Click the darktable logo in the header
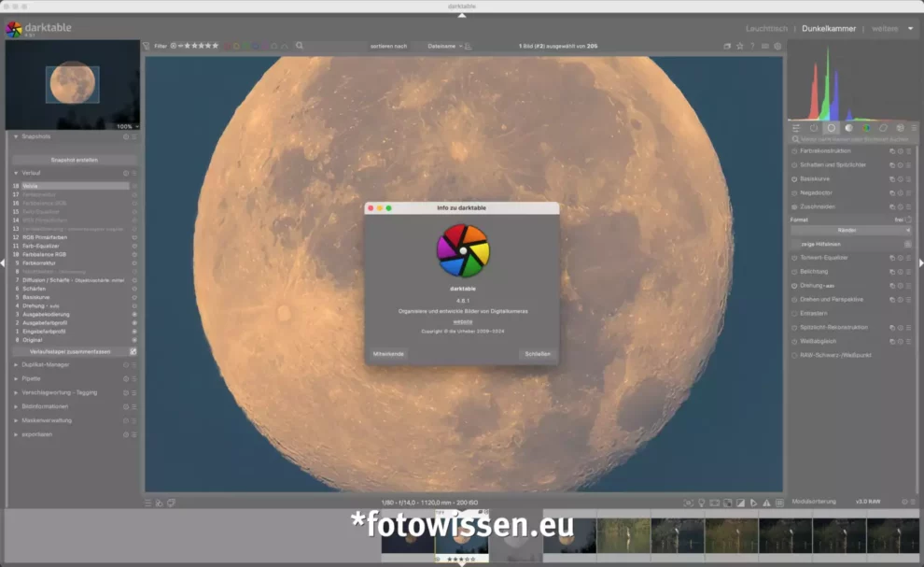The image size is (924, 567). (14, 29)
